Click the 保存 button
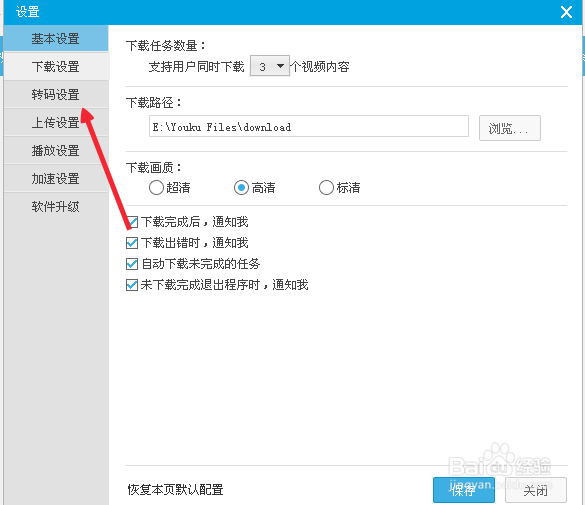 464,490
